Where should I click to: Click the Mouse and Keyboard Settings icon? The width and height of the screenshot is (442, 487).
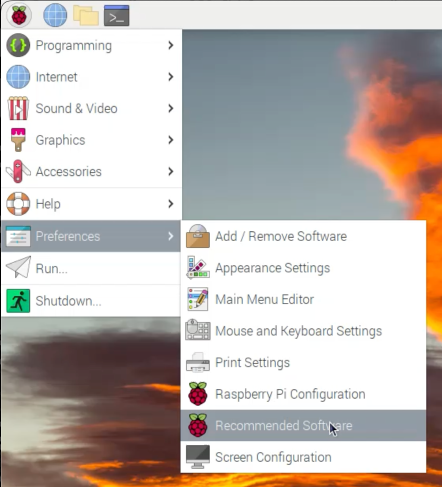(198, 330)
